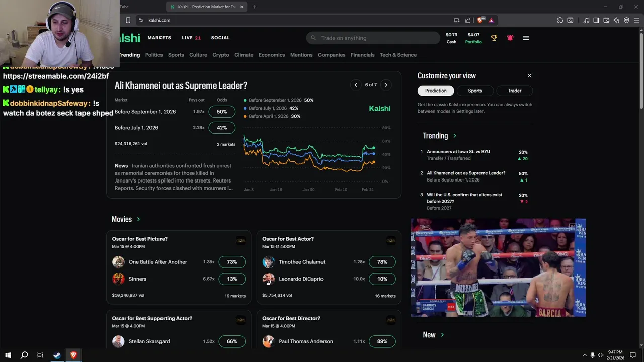Open Windows taskbar search
The width and height of the screenshot is (644, 362).
point(24,355)
